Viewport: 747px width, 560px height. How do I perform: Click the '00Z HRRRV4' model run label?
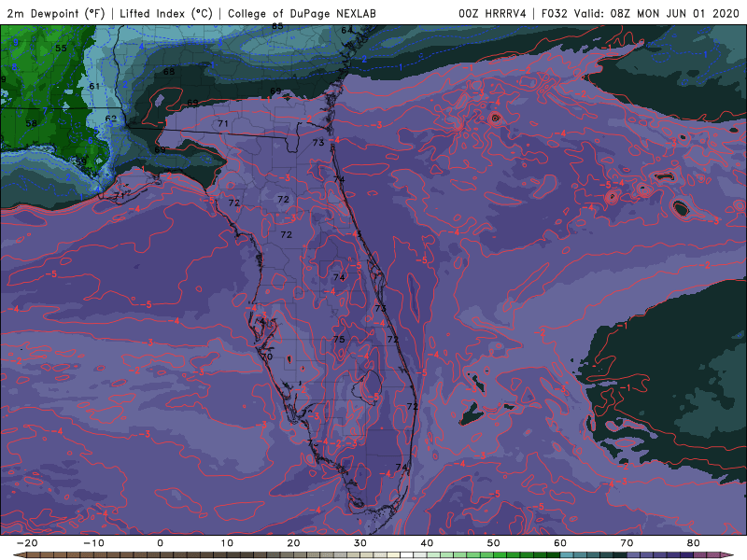493,13
